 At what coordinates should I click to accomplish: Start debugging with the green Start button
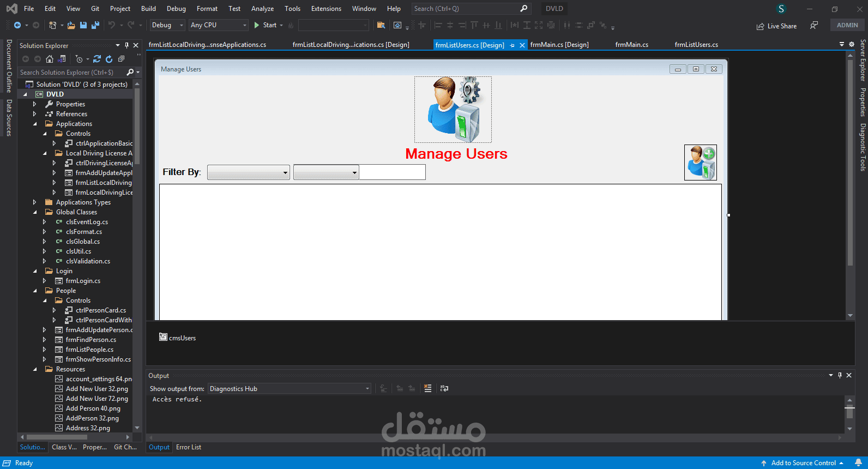coord(266,25)
